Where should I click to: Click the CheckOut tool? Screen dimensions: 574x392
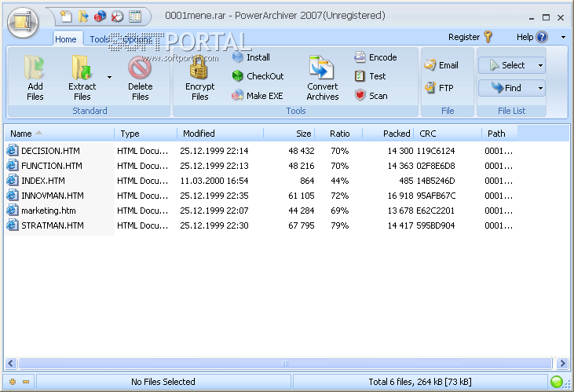point(258,76)
